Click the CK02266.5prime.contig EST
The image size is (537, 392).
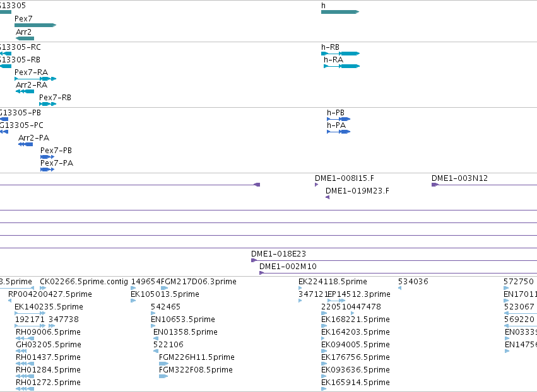[43, 288]
